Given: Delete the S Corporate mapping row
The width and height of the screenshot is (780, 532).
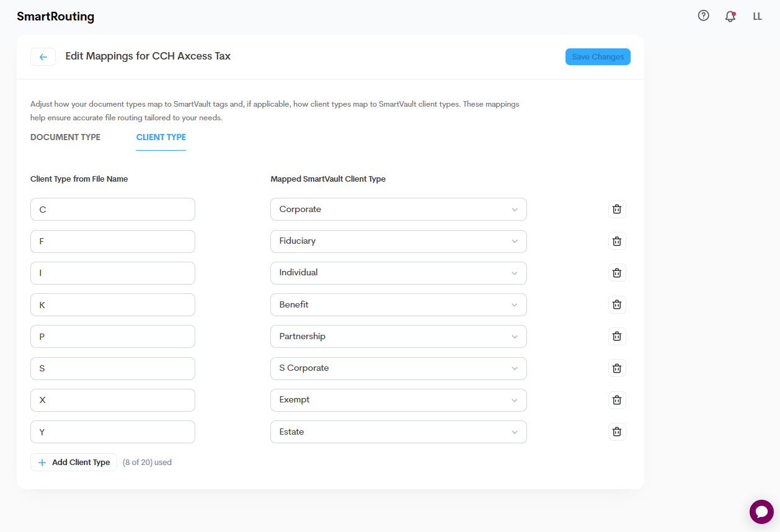Looking at the screenshot, I should point(617,368).
